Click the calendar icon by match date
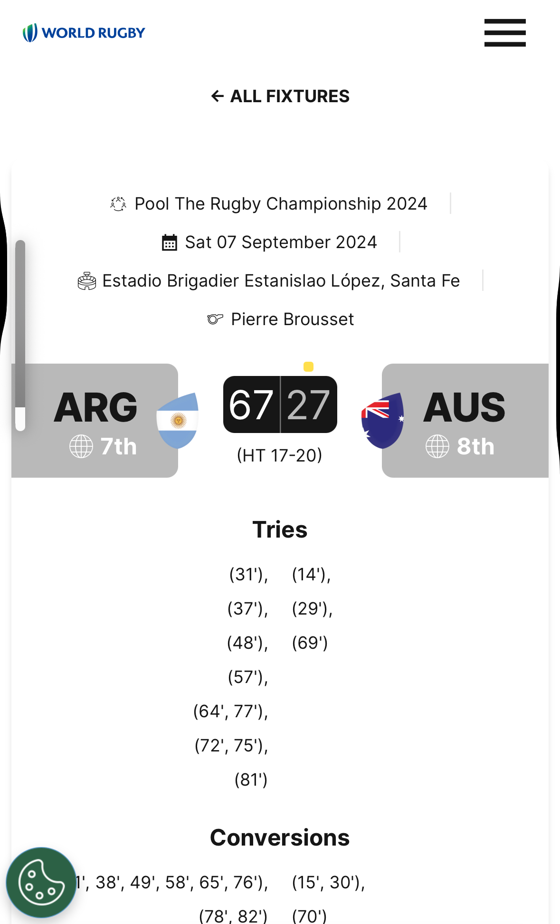This screenshot has height=924, width=560. (170, 242)
